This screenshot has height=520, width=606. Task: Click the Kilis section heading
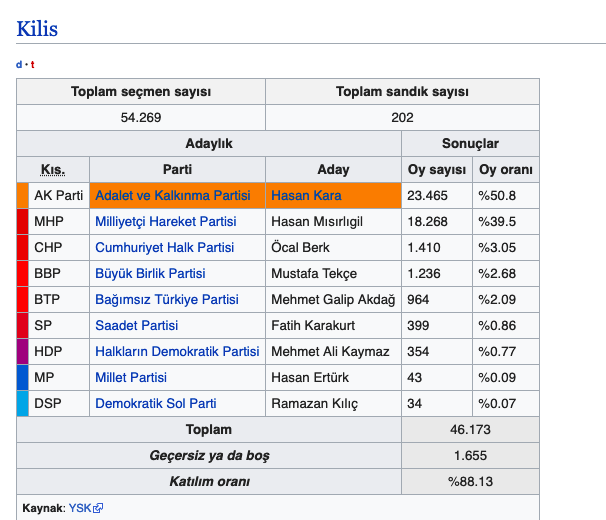click(x=37, y=28)
